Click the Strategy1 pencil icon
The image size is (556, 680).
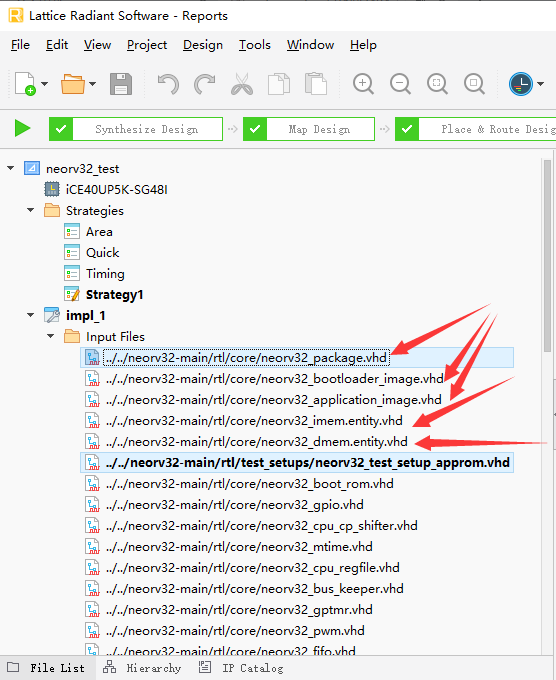pos(72,294)
